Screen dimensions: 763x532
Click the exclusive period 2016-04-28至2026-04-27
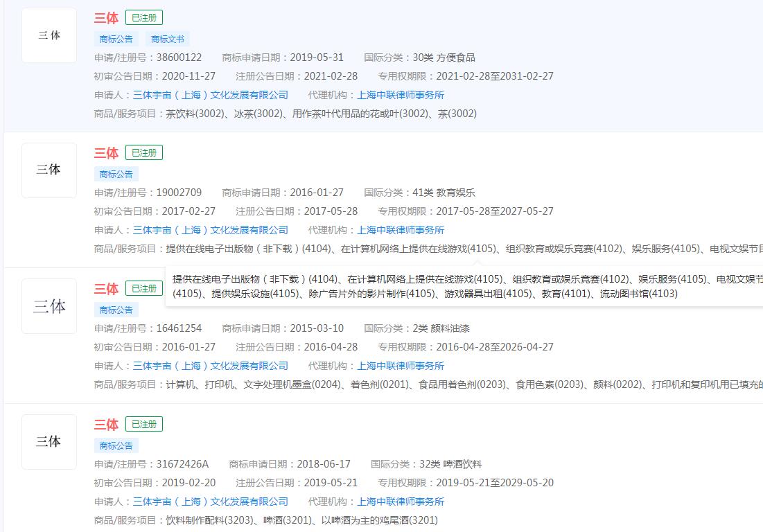click(x=495, y=347)
